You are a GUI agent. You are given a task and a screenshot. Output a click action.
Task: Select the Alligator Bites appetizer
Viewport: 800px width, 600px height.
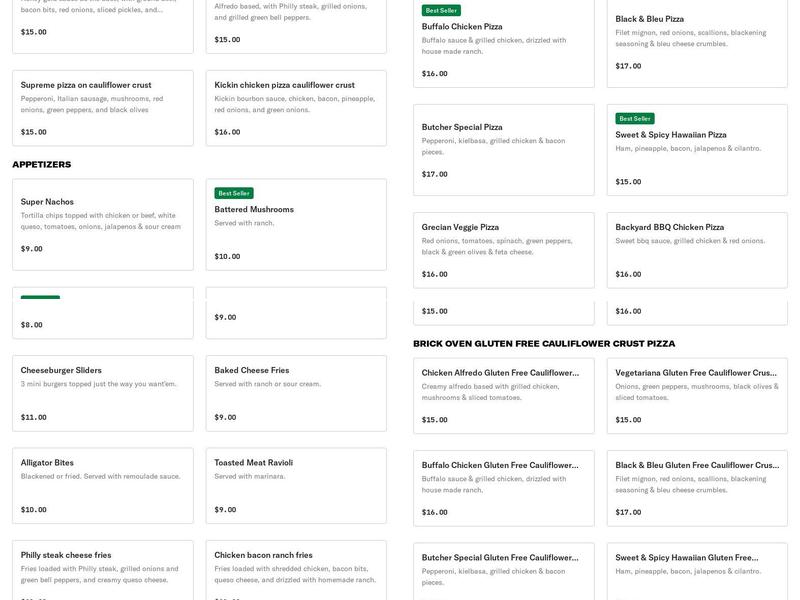pos(102,485)
